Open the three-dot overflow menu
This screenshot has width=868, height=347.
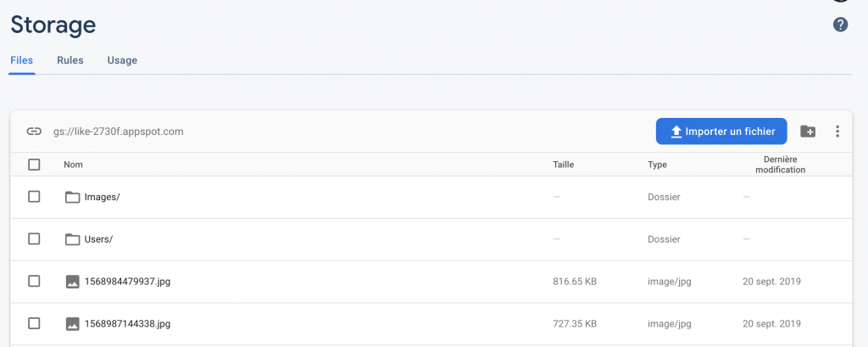click(x=837, y=132)
